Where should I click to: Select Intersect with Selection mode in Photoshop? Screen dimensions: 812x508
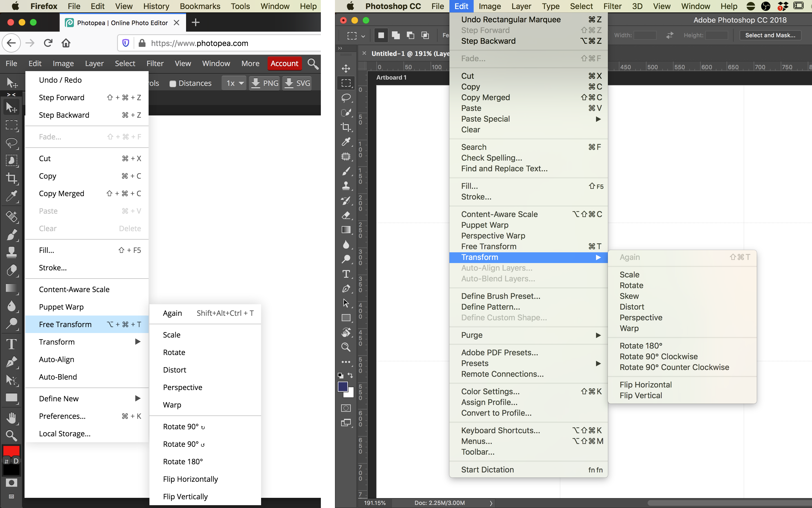click(425, 35)
